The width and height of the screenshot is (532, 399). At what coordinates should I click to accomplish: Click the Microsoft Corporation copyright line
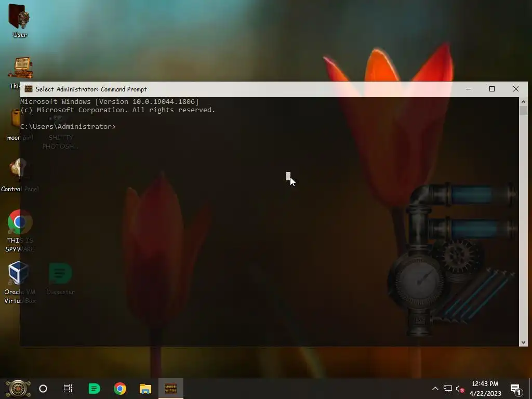pos(118,110)
